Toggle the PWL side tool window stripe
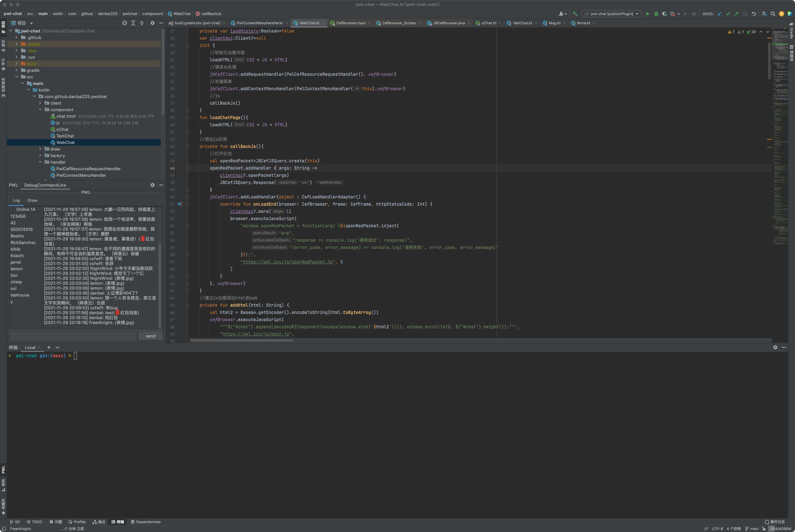 3,470
